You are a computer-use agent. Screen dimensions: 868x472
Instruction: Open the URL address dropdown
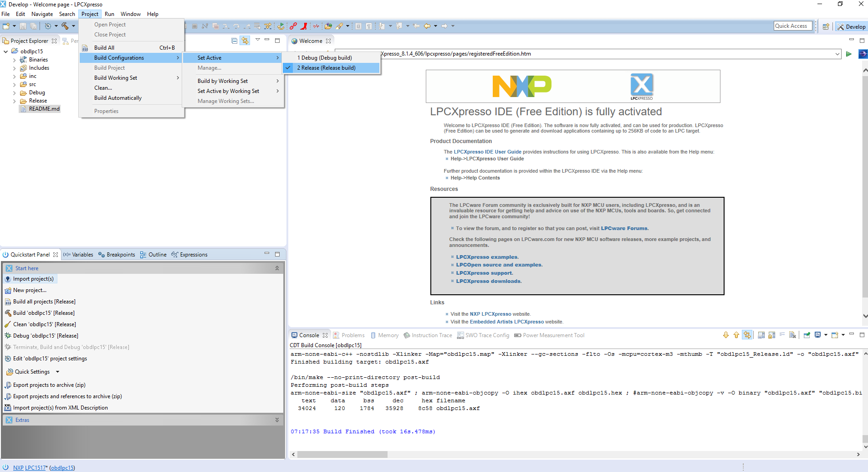coord(837,54)
